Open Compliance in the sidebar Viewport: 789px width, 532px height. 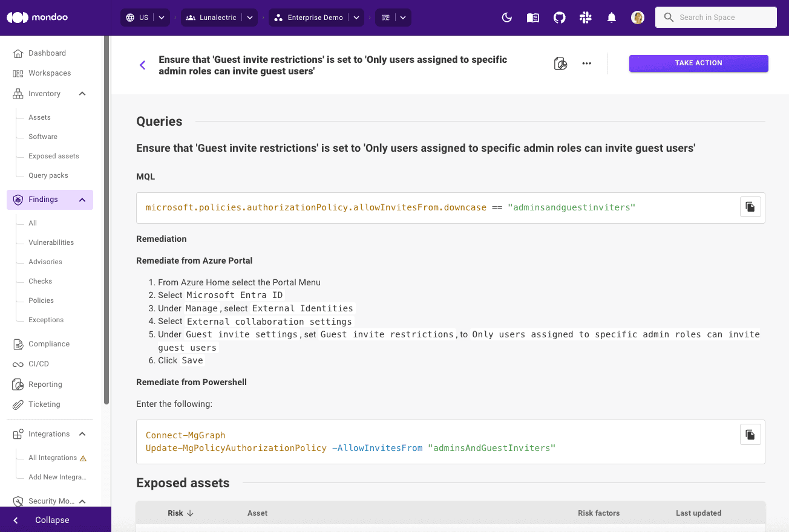point(50,344)
